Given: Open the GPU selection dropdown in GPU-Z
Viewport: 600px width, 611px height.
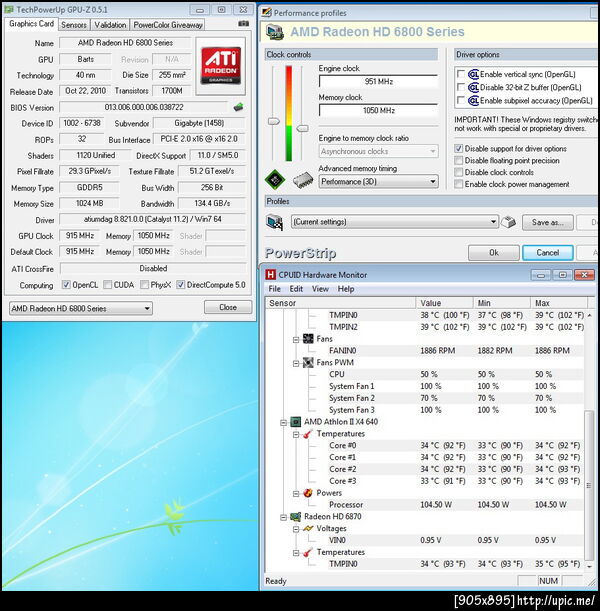Looking at the screenshot, I should tap(81, 308).
